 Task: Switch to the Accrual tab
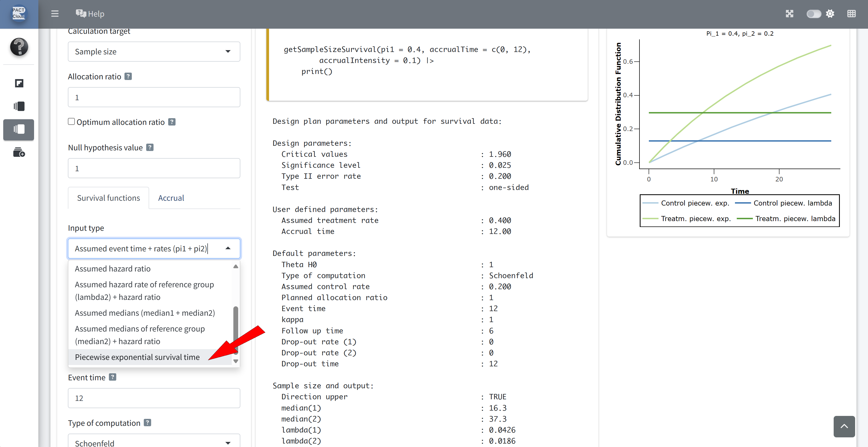(x=171, y=198)
